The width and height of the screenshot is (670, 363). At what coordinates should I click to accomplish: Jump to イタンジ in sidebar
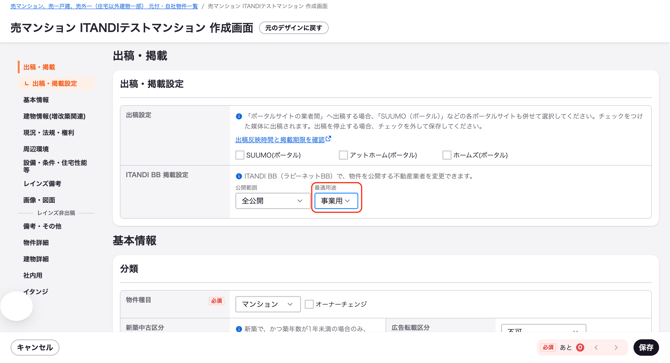coord(35,292)
